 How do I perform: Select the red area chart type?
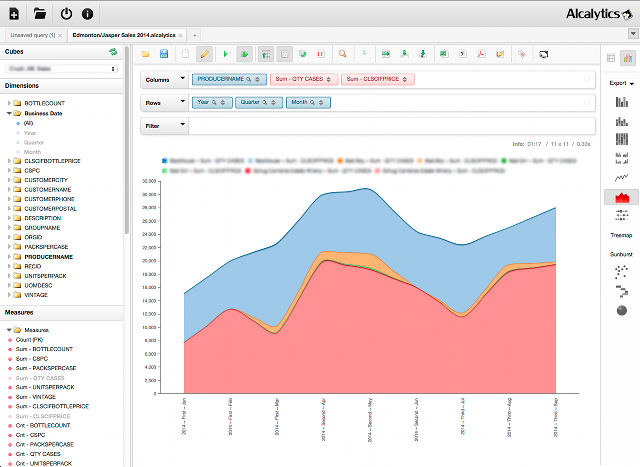622,197
